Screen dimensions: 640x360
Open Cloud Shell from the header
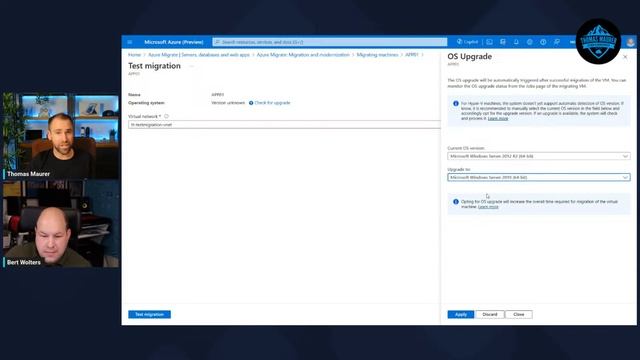tap(489, 42)
